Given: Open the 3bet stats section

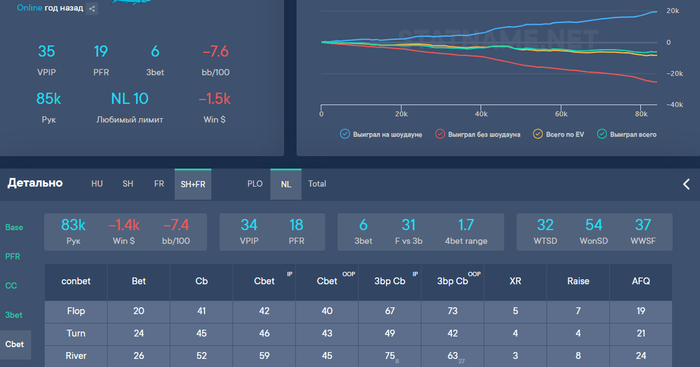Looking at the screenshot, I should point(14,315).
